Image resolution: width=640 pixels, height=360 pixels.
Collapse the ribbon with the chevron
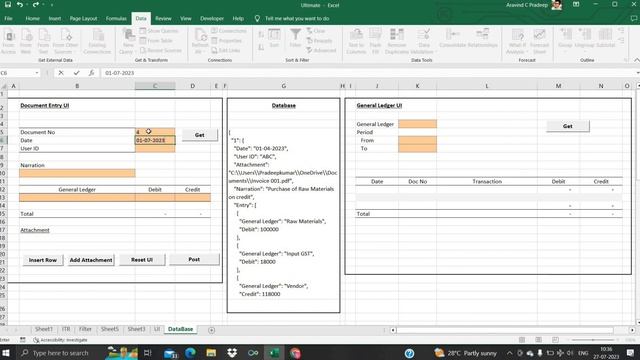pyautogui.click(x=636, y=60)
